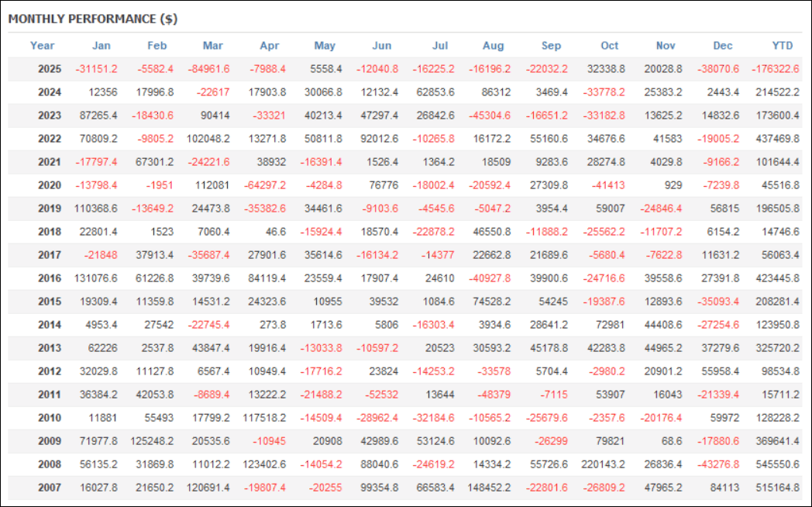Screen dimensions: 812x507
Task: Click the Year column header
Action: [x=42, y=46]
